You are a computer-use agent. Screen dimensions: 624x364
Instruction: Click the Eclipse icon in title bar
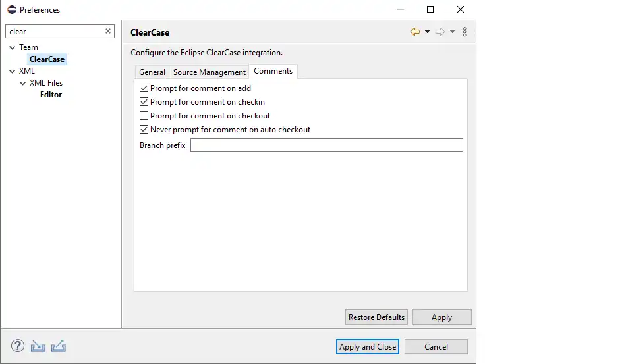(11, 10)
